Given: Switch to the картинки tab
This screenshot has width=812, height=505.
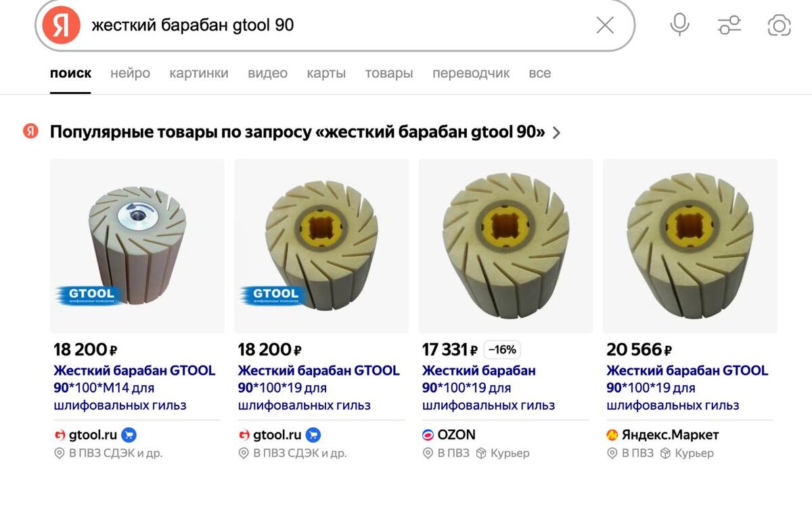Looking at the screenshot, I should [x=199, y=73].
